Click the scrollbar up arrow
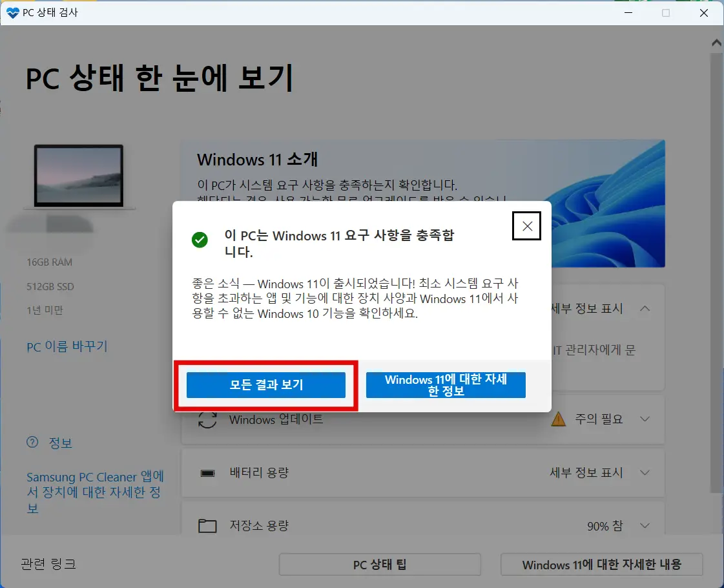 [716, 43]
